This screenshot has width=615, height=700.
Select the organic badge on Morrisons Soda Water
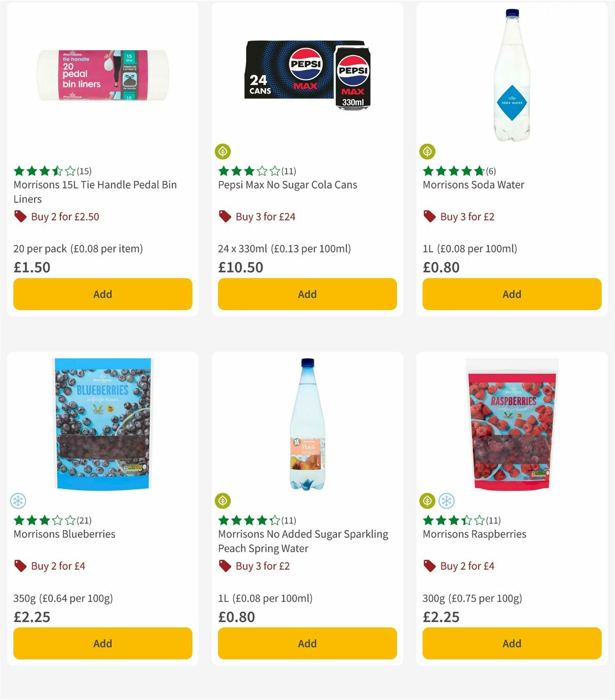point(428,151)
